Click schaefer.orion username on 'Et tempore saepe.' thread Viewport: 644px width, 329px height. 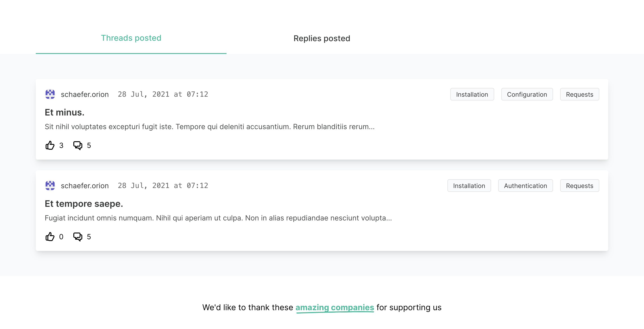(85, 186)
